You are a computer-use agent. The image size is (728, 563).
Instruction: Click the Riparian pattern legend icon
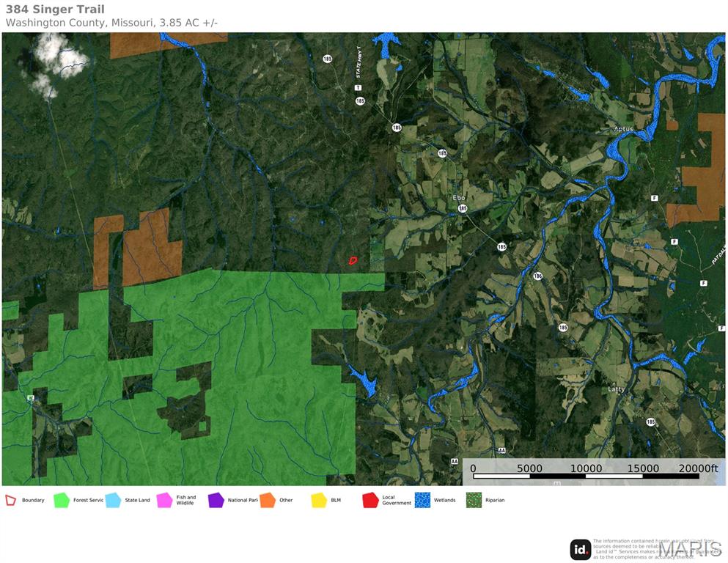click(474, 499)
